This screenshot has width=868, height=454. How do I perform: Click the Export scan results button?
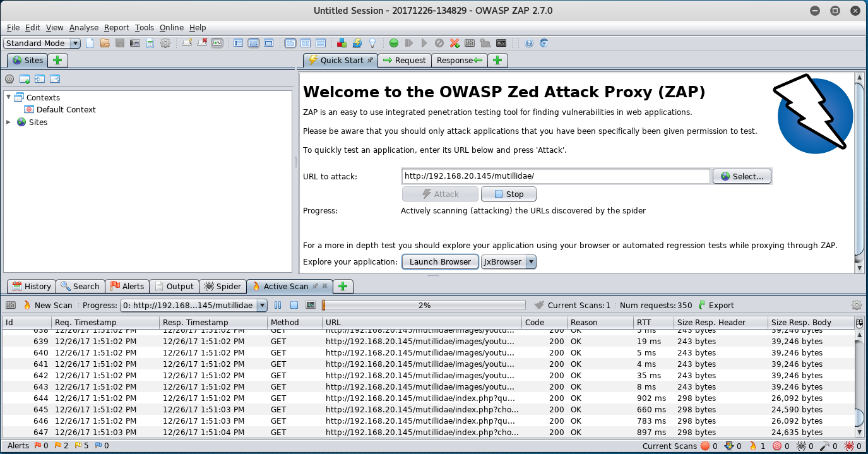click(x=715, y=305)
